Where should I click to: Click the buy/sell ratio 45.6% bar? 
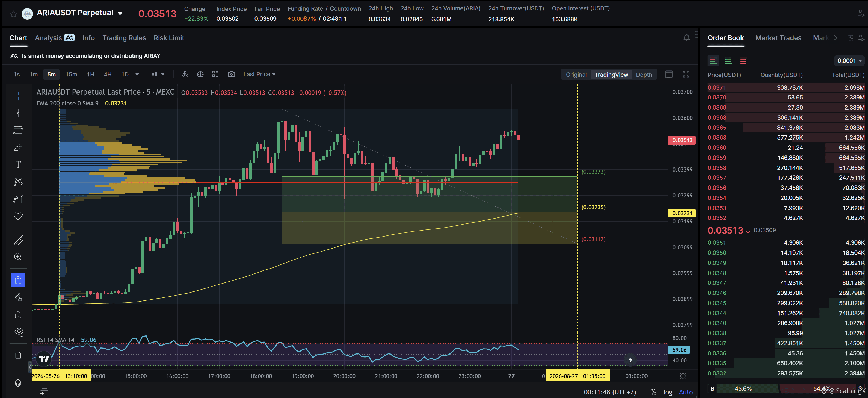click(743, 388)
